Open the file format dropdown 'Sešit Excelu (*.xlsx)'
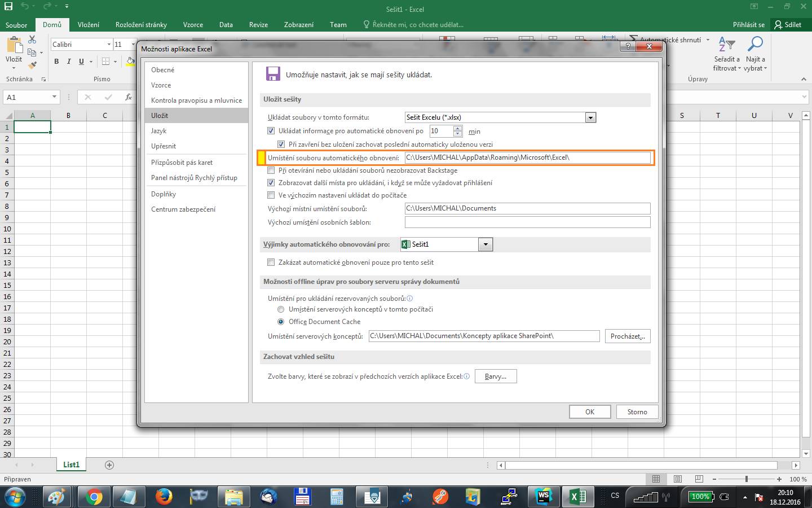 [590, 117]
